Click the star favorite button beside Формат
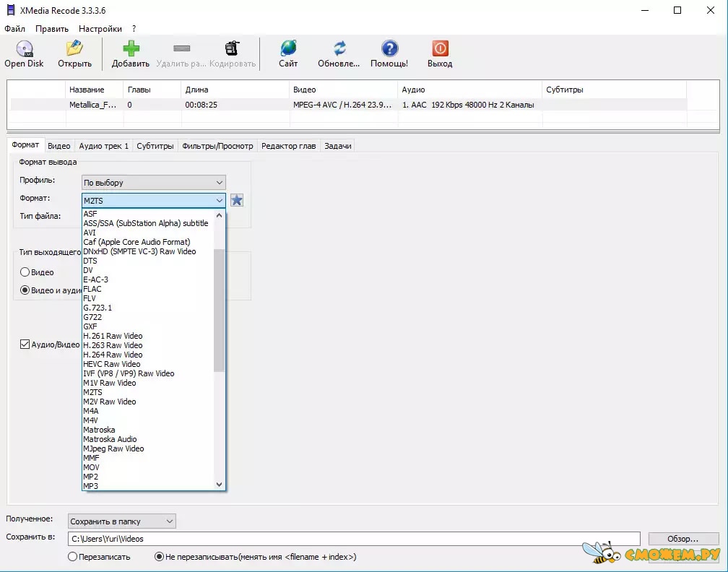Viewport: 728px width, 572px height. pos(237,200)
